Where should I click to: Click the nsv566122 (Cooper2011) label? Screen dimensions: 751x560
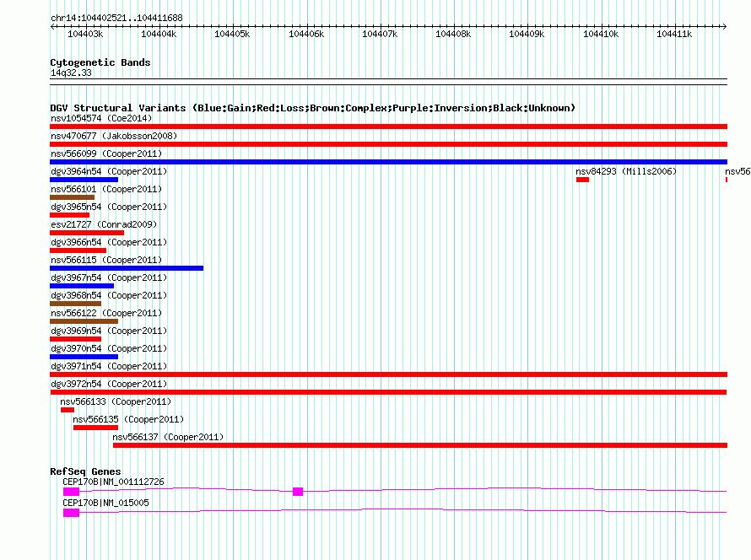click(x=106, y=313)
